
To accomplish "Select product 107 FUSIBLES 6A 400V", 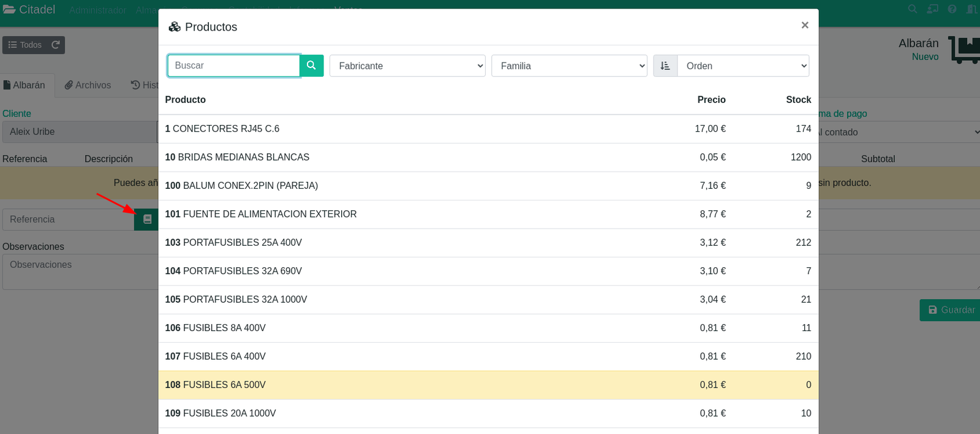I will [x=488, y=357].
